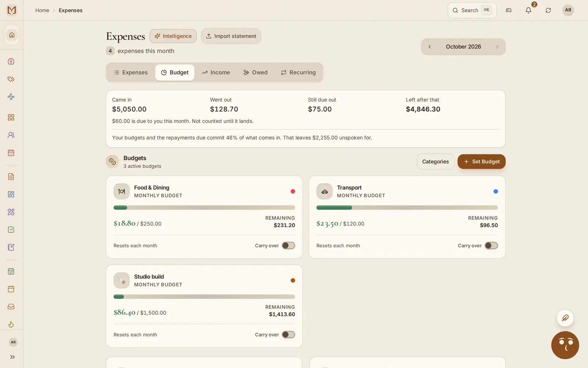Open the flame icon in sidebar
Screen dimensions: 588x368
point(11,324)
